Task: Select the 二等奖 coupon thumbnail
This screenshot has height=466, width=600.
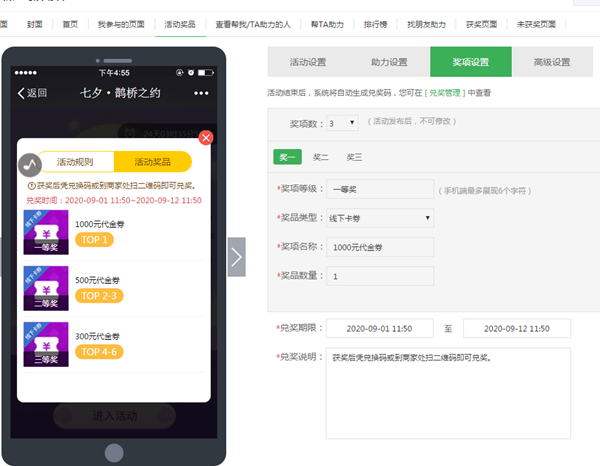Action: 46,288
